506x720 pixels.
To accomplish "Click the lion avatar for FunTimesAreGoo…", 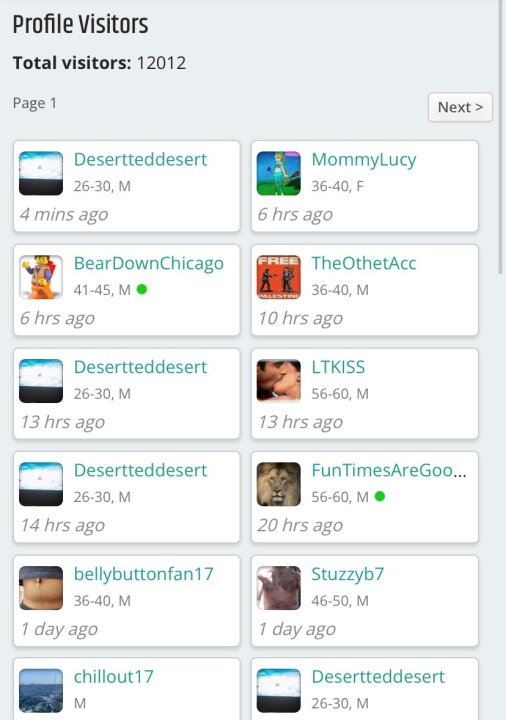I will point(278,484).
